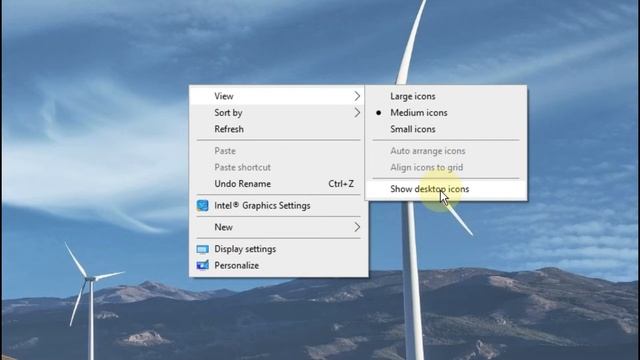
Task: Switch to Small icons view
Action: (446, 129)
